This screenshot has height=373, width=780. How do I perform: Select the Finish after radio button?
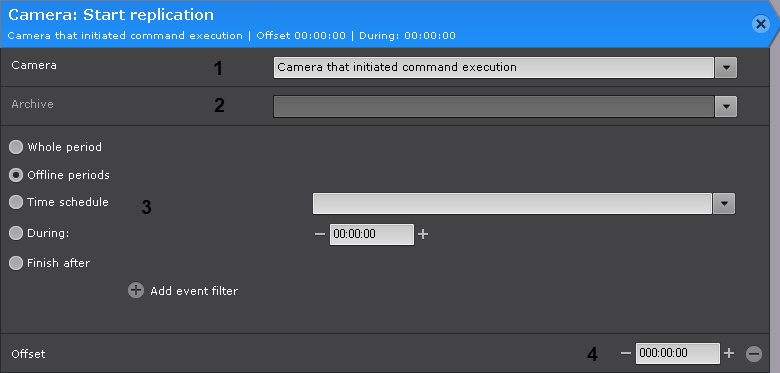pos(16,263)
